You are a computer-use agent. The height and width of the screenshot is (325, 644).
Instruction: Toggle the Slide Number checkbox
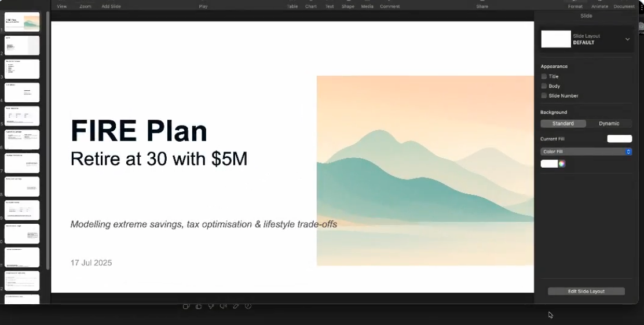544,96
